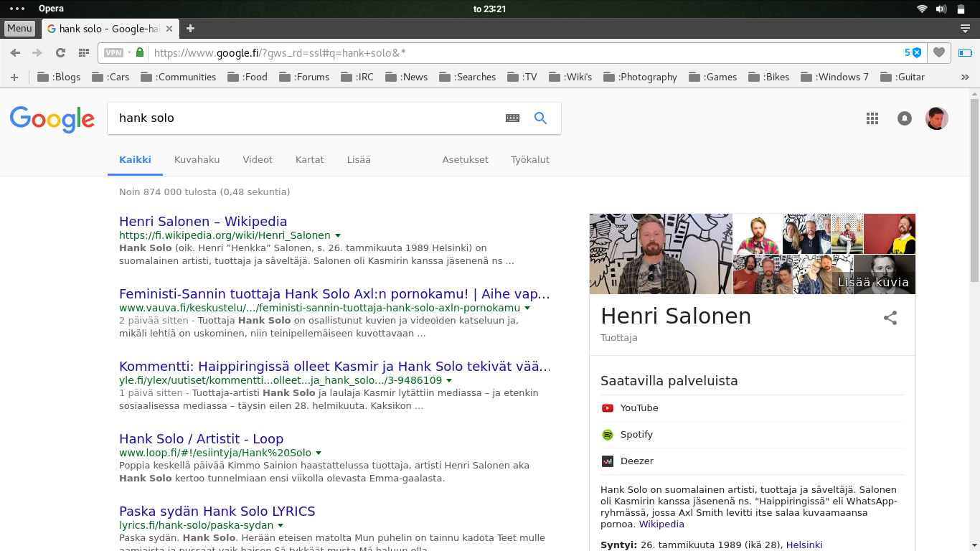Switch to the Kuvahaku tab

coord(197,159)
